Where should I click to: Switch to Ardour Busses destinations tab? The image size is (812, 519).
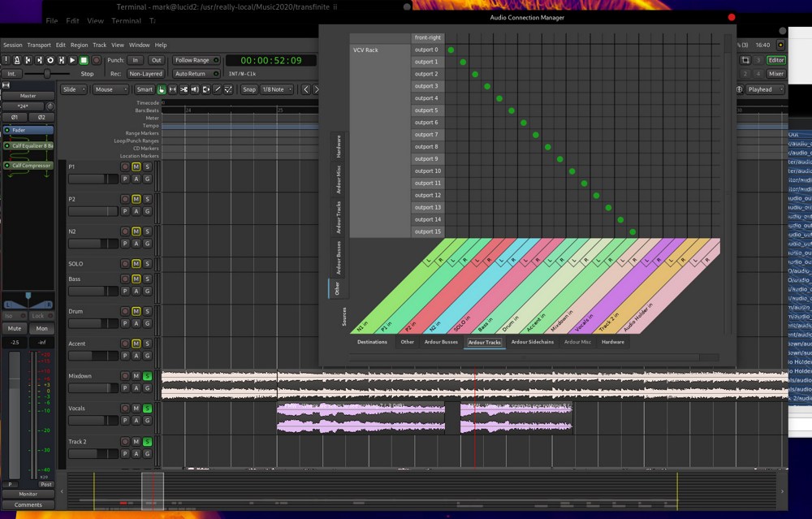click(x=441, y=342)
